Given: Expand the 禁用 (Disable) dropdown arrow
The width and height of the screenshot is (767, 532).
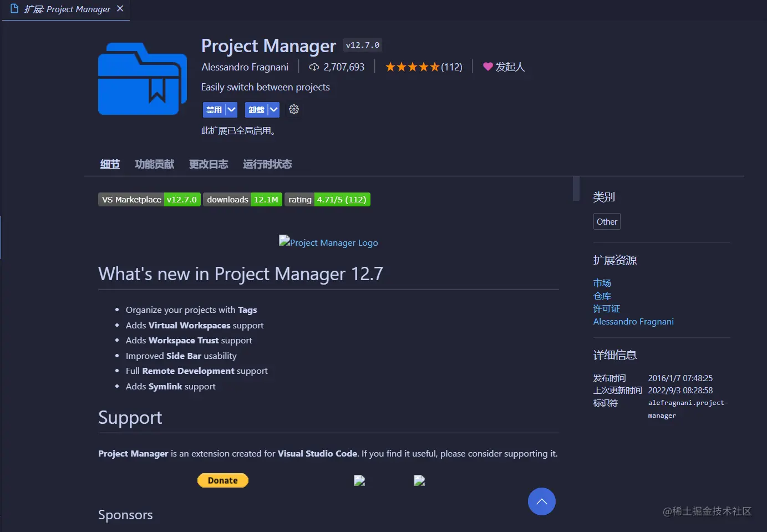Looking at the screenshot, I should (x=232, y=109).
